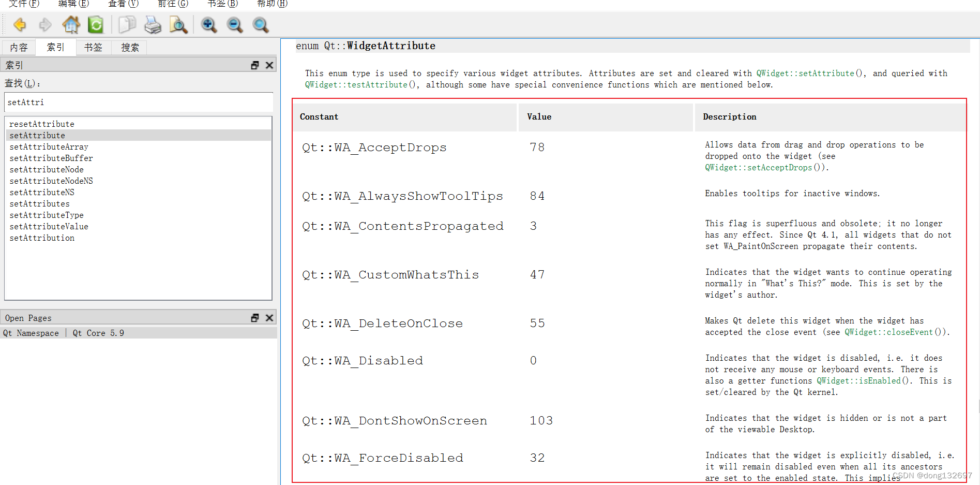Click the Qt::WA_AlwaysShowToolTips constant
Viewport: 980px width, 485px height.
pos(402,196)
